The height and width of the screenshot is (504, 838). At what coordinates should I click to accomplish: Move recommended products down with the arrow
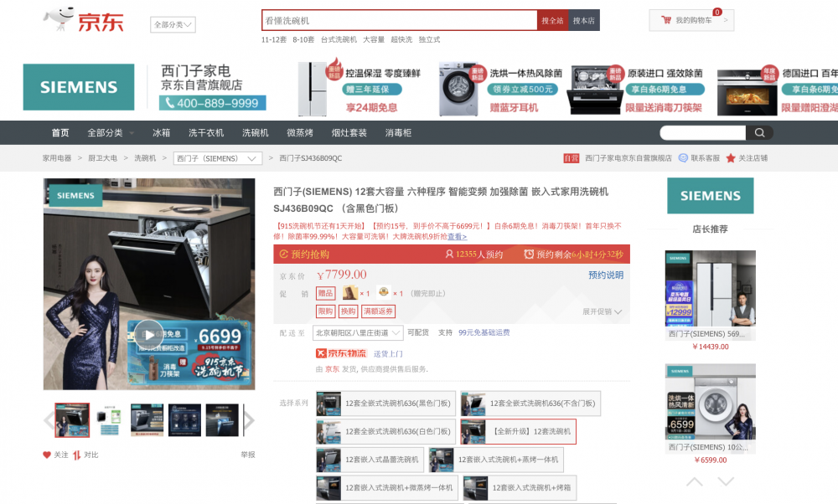[x=726, y=481]
